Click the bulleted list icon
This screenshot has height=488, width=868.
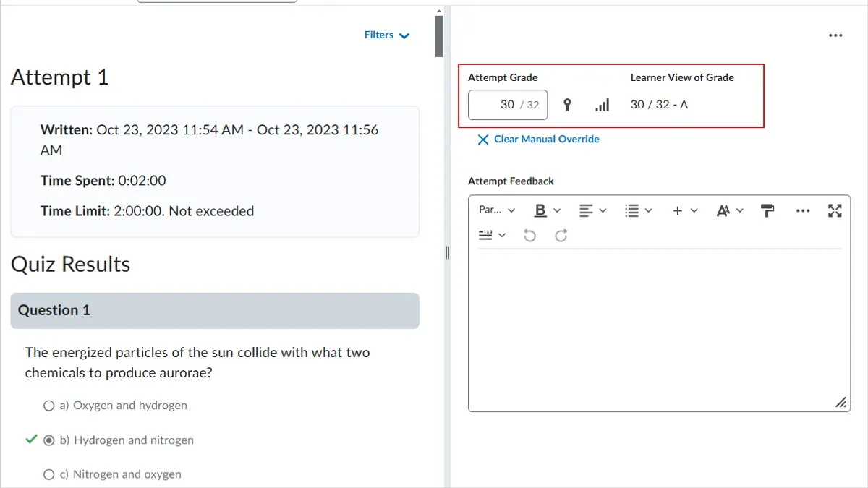pos(631,210)
